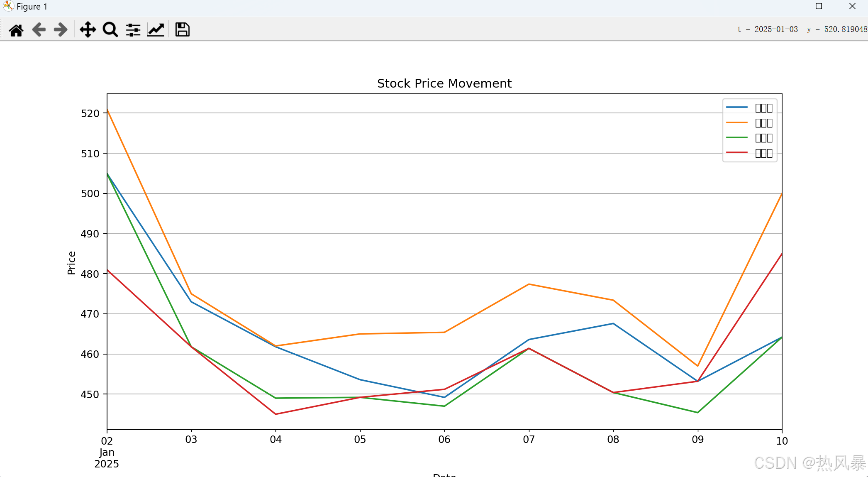Maximize the Figure 1 window
The image size is (868, 477).
819,6
